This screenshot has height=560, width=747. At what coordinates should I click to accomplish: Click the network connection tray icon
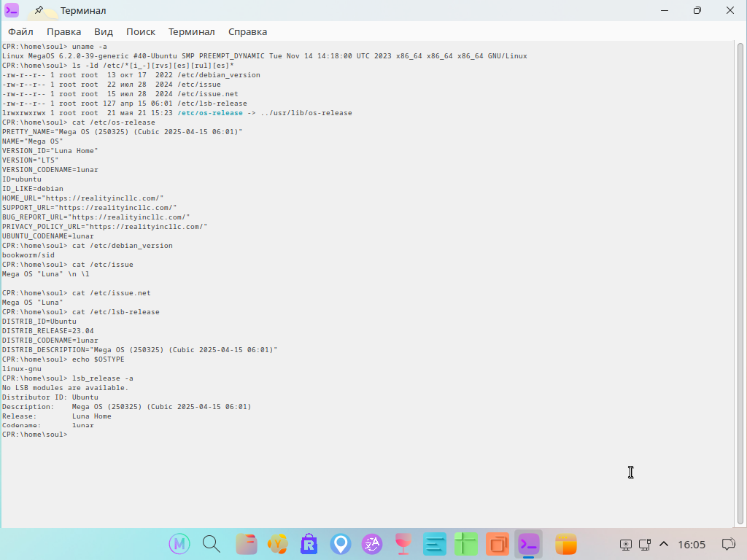645,544
